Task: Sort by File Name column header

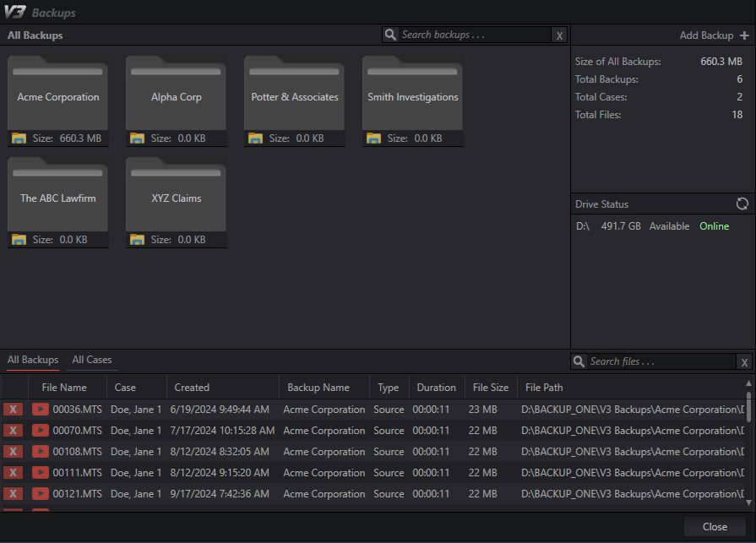Action: point(68,388)
